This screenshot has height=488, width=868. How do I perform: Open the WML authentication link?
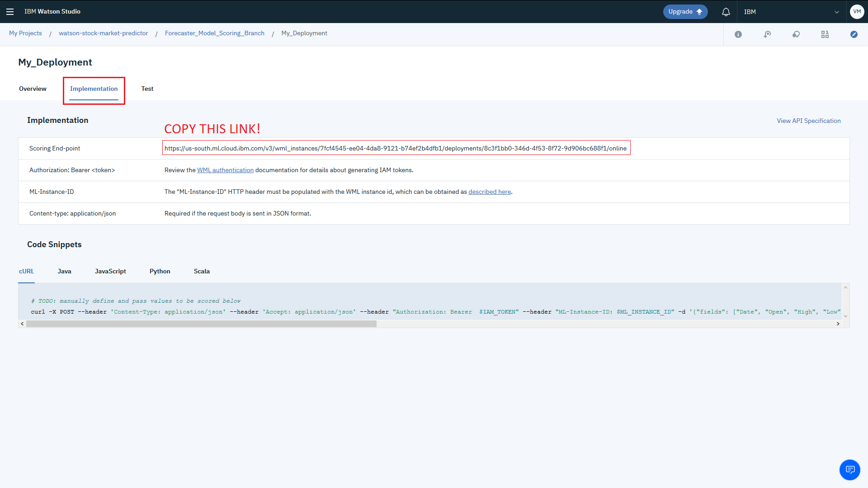(225, 170)
